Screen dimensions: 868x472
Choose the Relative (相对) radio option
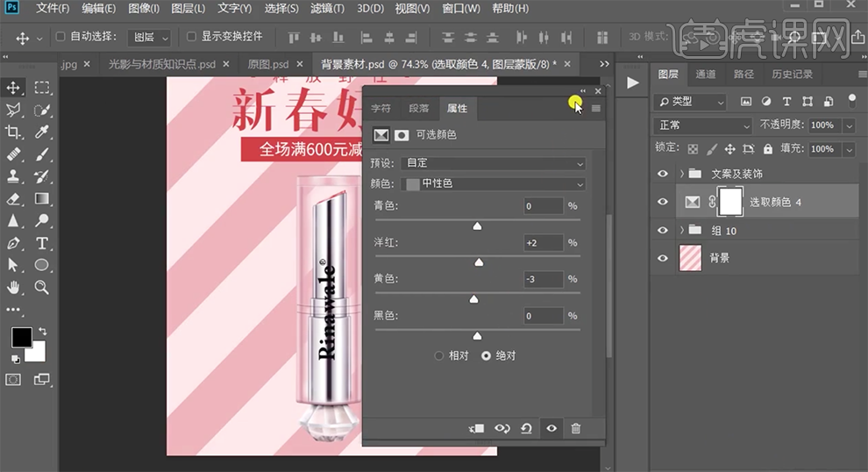pos(439,355)
